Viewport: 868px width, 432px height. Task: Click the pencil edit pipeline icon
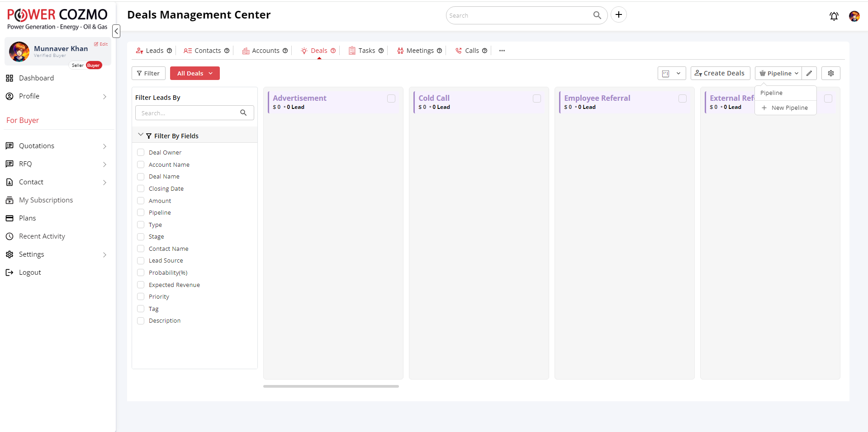809,73
